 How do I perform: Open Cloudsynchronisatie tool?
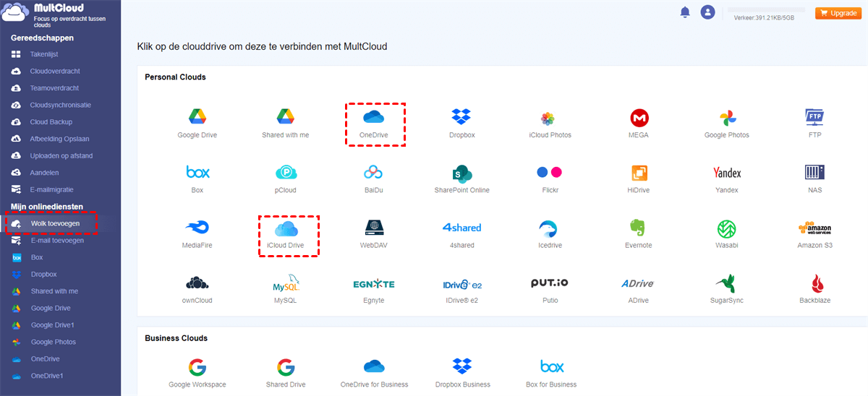click(x=61, y=105)
